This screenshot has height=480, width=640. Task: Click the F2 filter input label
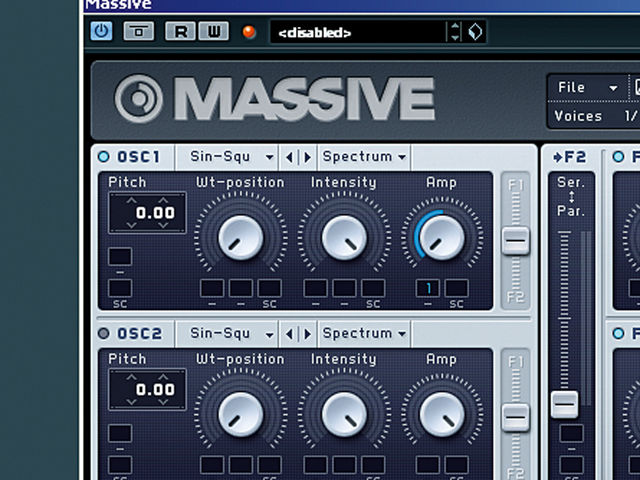(570, 157)
